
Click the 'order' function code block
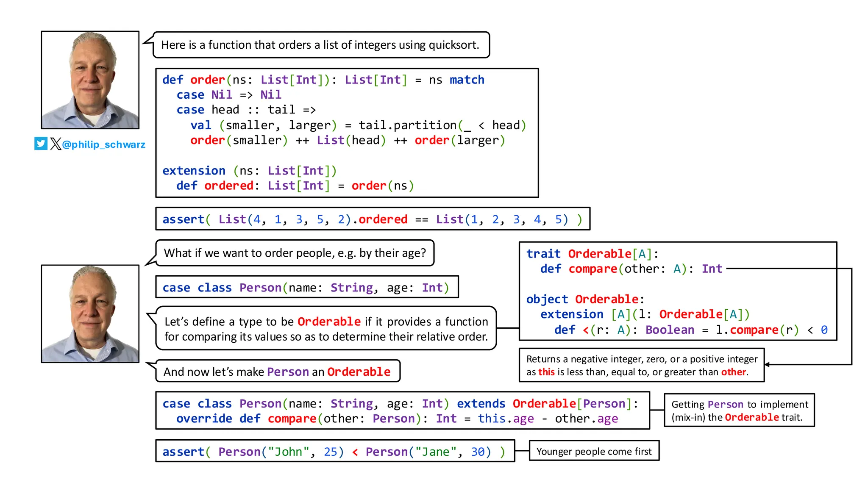(347, 133)
